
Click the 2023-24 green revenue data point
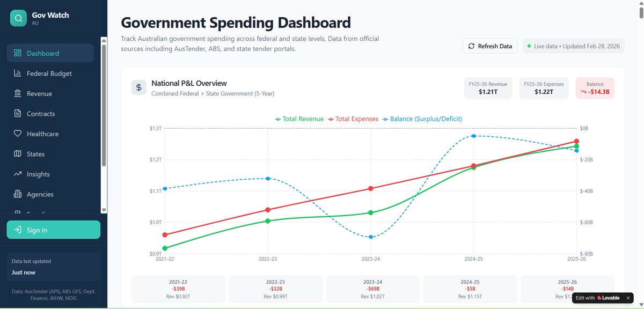(x=370, y=212)
